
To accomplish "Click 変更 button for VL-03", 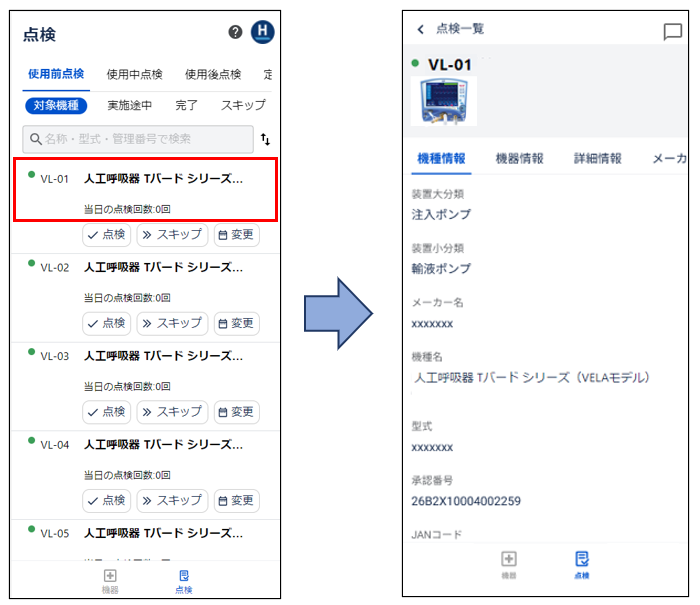I will 237,412.
